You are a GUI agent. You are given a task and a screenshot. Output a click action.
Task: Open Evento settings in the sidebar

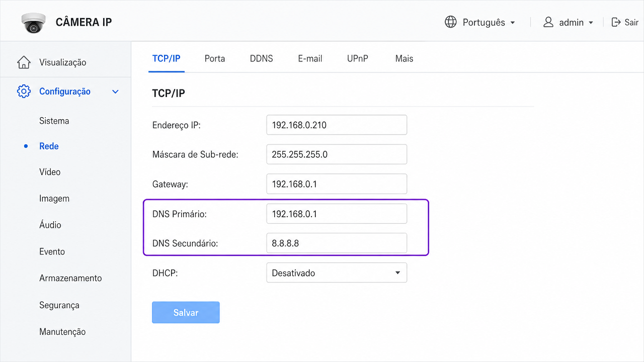coord(52,251)
